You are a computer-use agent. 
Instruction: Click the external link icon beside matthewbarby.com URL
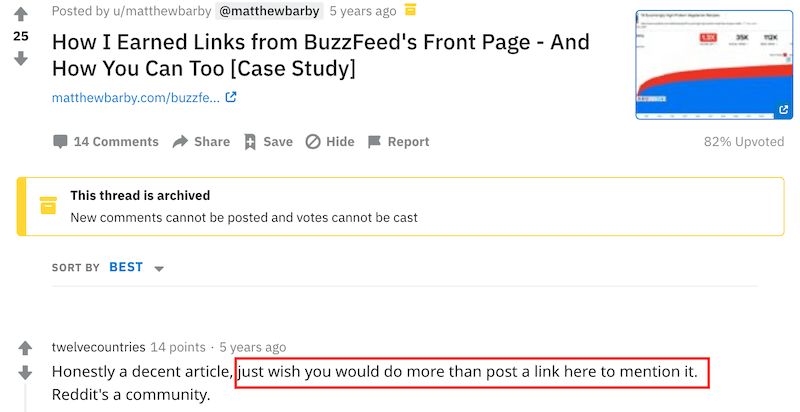(231, 97)
